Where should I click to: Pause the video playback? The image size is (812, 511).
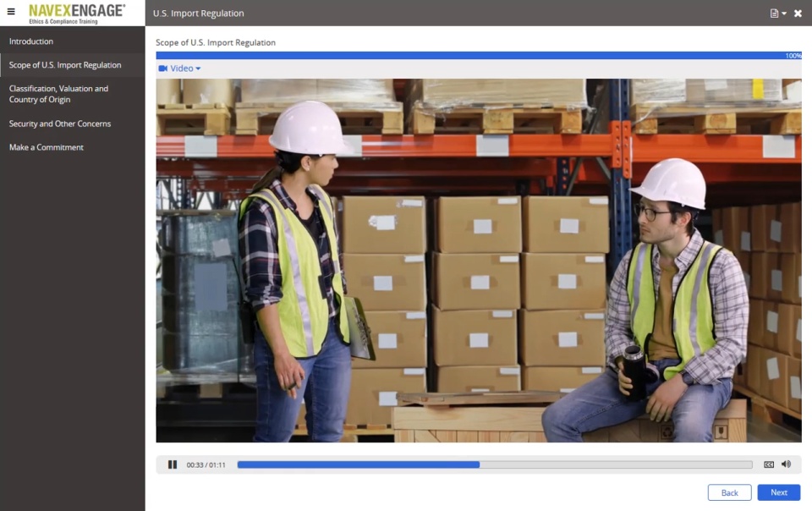coord(173,464)
